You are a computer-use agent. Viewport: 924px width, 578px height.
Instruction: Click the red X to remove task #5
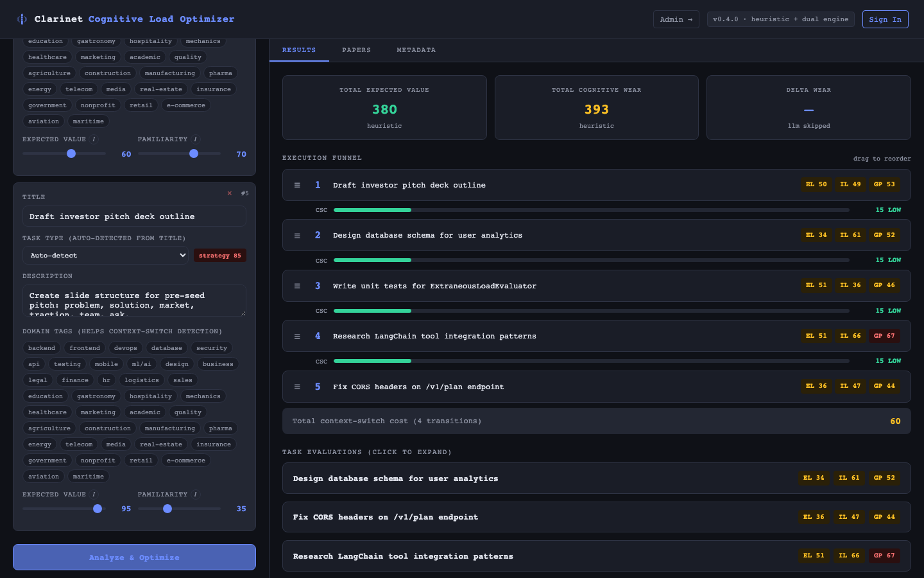coord(230,193)
